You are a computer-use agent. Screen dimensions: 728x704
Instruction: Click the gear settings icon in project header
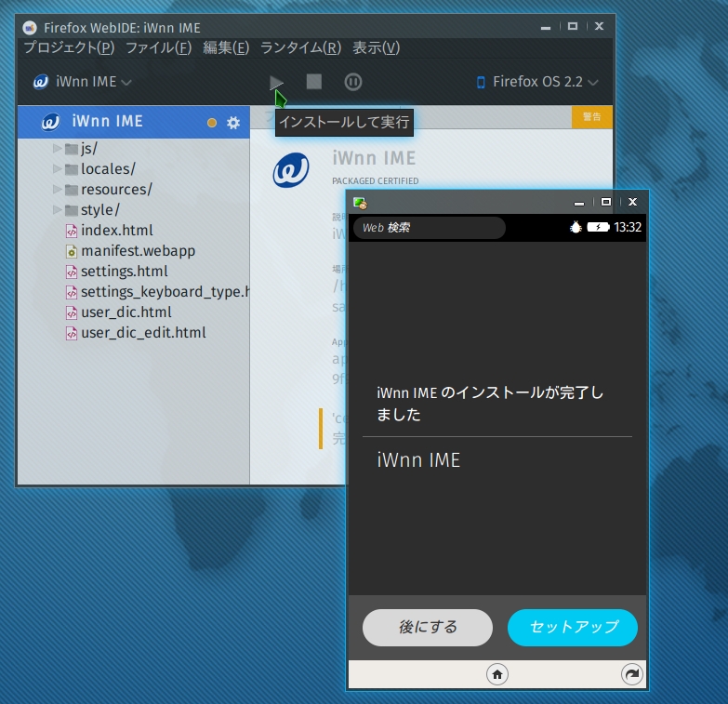233,123
